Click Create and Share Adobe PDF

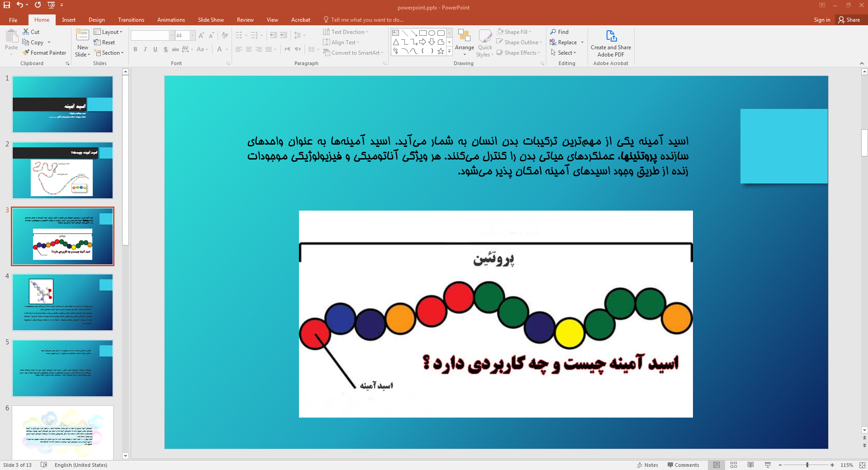pyautogui.click(x=611, y=44)
